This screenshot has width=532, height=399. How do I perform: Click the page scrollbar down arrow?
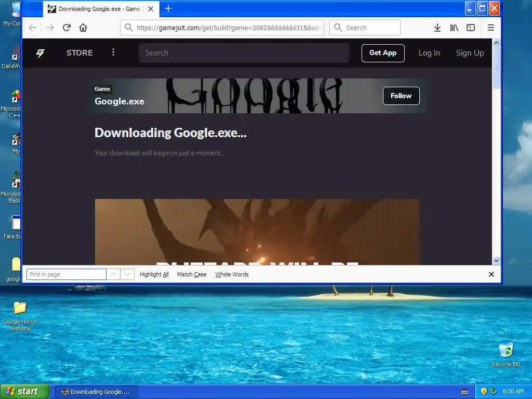[496, 261]
